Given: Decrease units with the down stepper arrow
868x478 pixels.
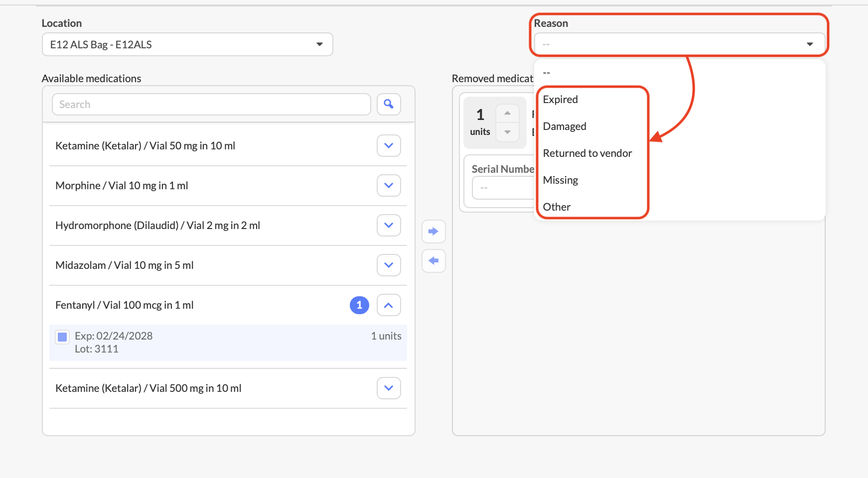Looking at the screenshot, I should click(x=507, y=132).
